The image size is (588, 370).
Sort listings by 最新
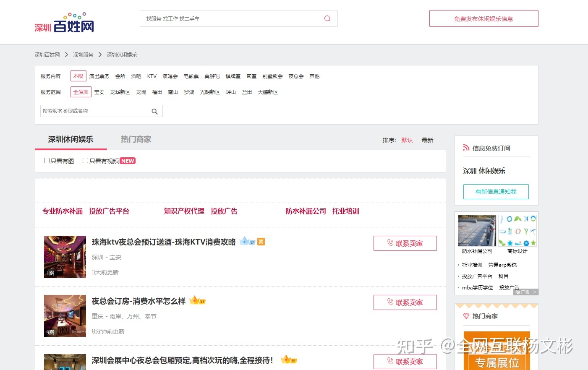tap(427, 140)
